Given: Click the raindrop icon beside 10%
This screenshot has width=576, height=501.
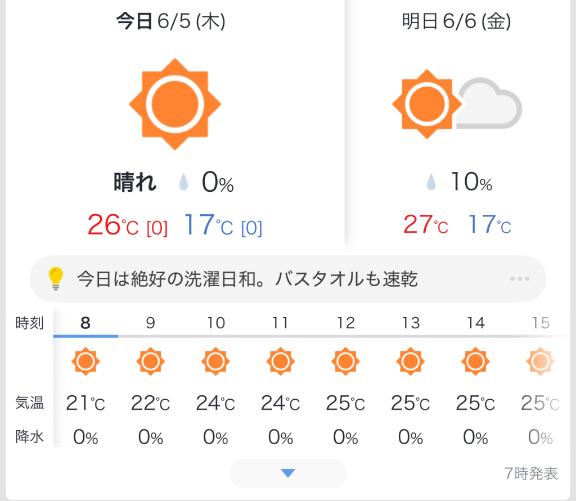Looking at the screenshot, I should 431,182.
